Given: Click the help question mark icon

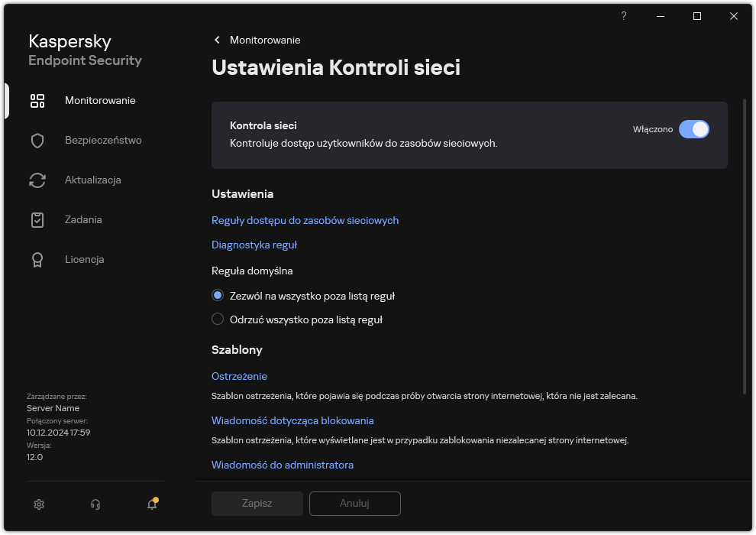Looking at the screenshot, I should click(x=623, y=16).
